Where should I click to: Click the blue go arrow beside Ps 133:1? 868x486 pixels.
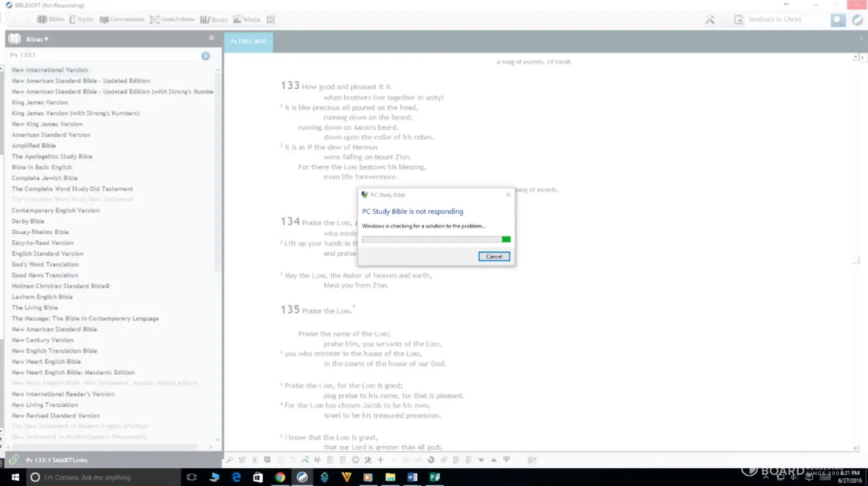coord(205,56)
